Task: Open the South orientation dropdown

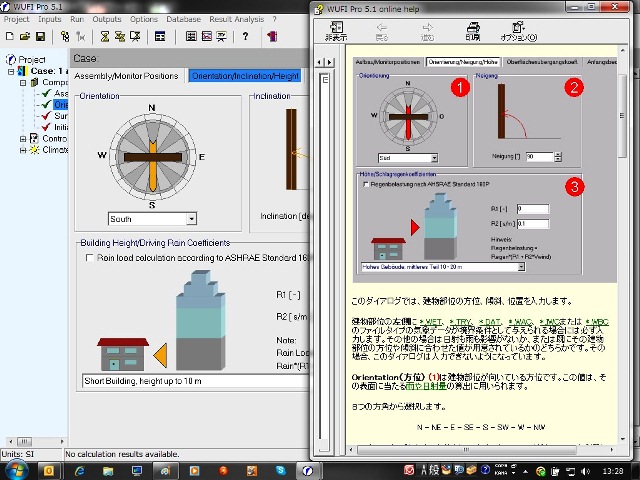Action: pos(190,218)
